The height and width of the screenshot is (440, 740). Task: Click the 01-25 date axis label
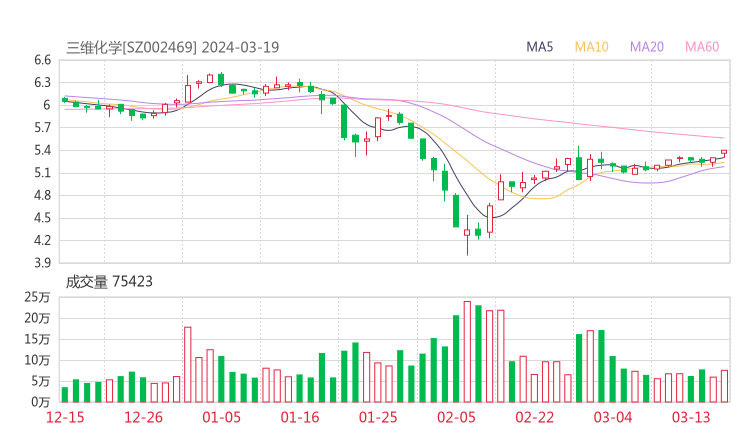point(378,417)
